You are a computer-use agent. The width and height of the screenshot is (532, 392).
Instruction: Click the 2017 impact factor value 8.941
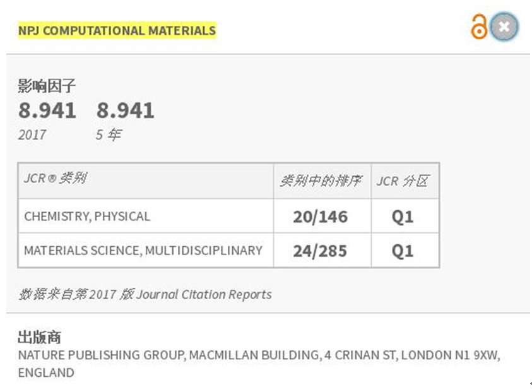tap(47, 110)
